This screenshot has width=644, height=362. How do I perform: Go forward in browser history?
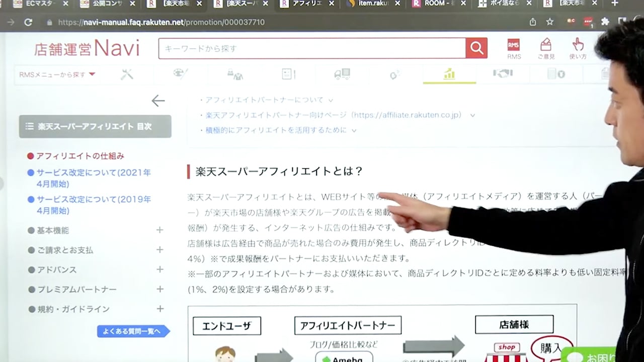pyautogui.click(x=11, y=22)
